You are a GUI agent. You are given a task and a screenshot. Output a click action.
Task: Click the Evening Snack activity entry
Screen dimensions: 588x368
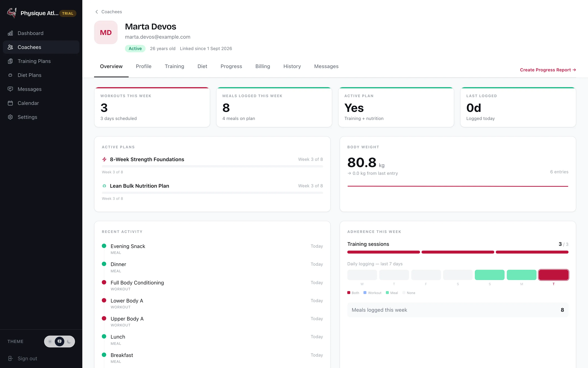click(x=212, y=249)
